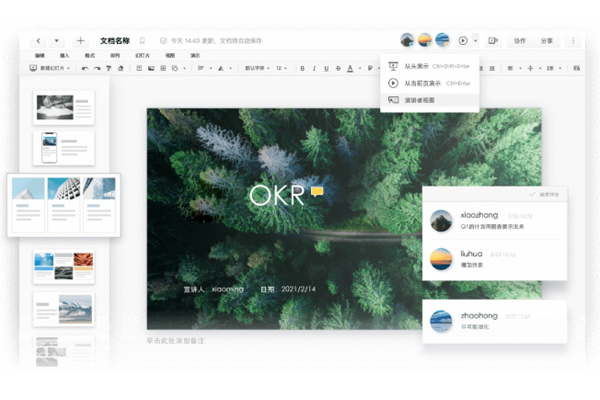The image size is (600, 400).
Task: Go back using the left arrow icon
Action: pos(39,41)
